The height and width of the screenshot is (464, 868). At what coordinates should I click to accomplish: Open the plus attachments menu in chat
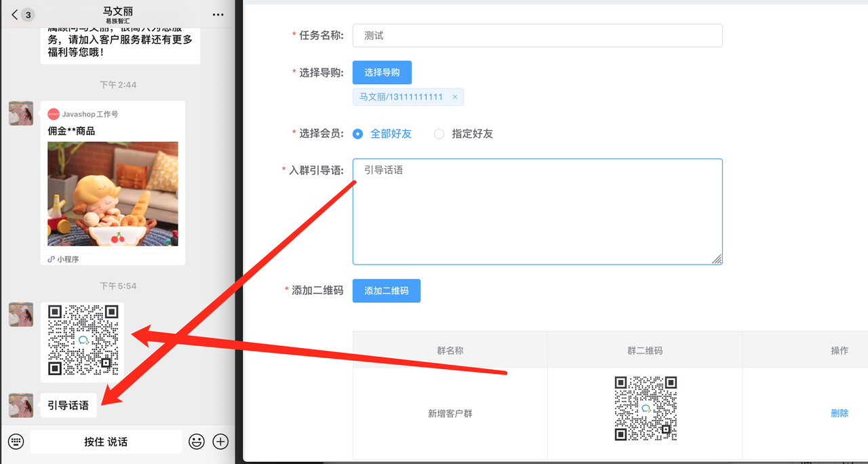click(x=220, y=442)
